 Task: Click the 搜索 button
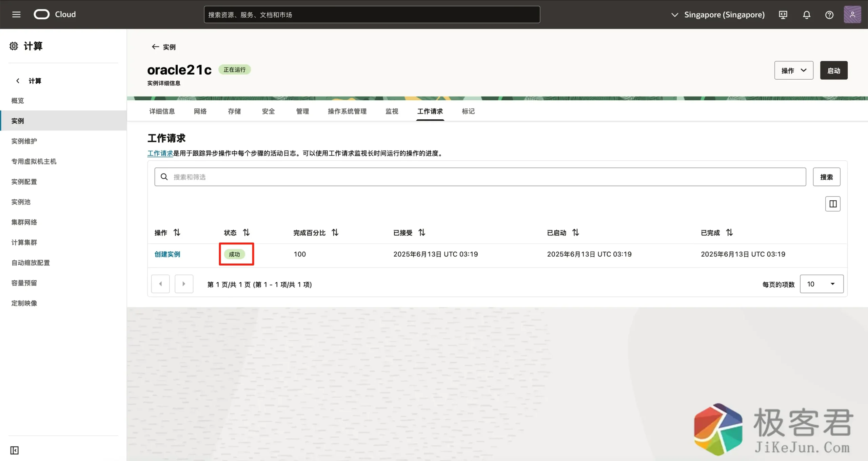[x=827, y=177]
